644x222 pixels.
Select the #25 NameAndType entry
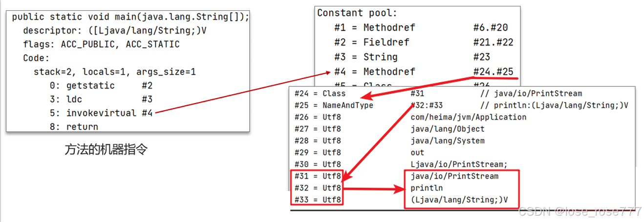334,105
